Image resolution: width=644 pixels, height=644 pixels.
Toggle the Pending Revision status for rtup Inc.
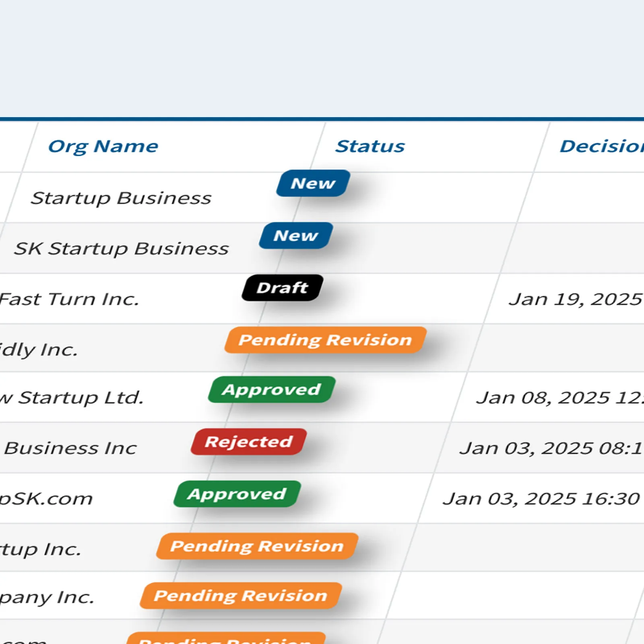click(258, 546)
